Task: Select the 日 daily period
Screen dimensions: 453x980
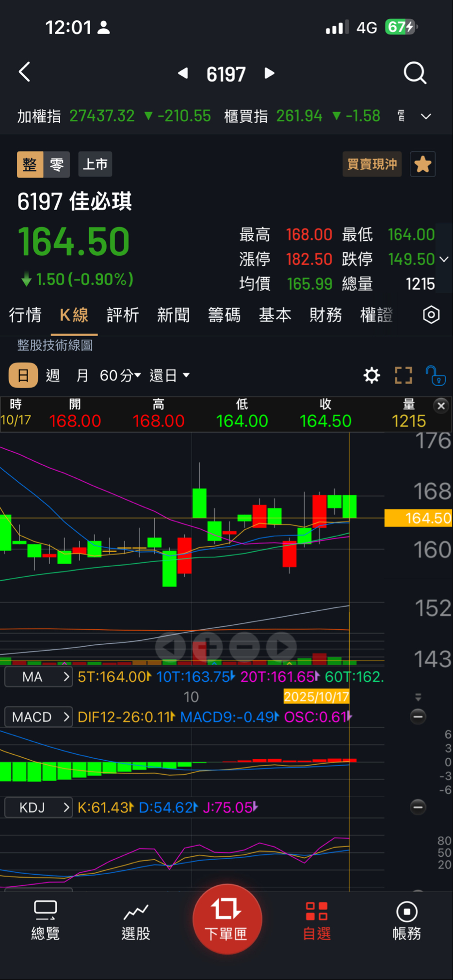Action: point(23,376)
